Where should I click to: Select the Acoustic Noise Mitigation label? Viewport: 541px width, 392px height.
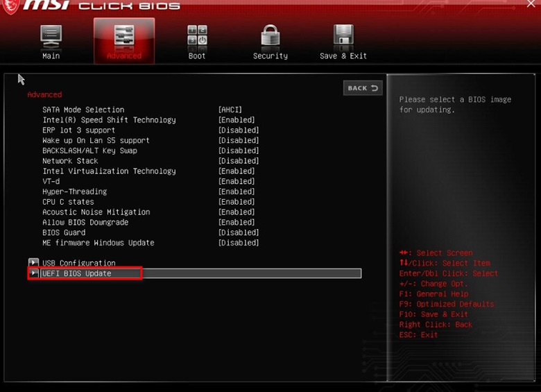[x=96, y=212]
